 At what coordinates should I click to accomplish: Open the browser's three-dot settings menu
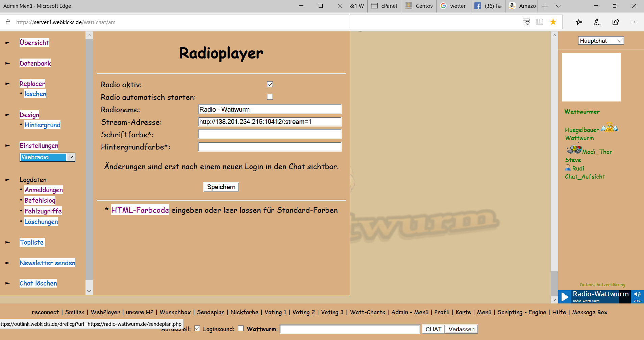tap(634, 22)
